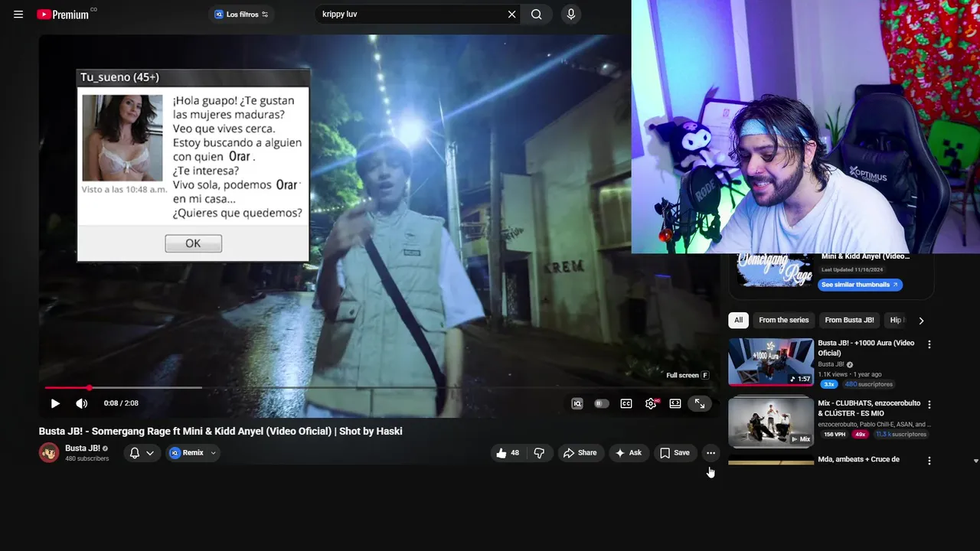Open notification bell subscription dropdown
Viewport: 980px width, 551px height.
click(142, 453)
